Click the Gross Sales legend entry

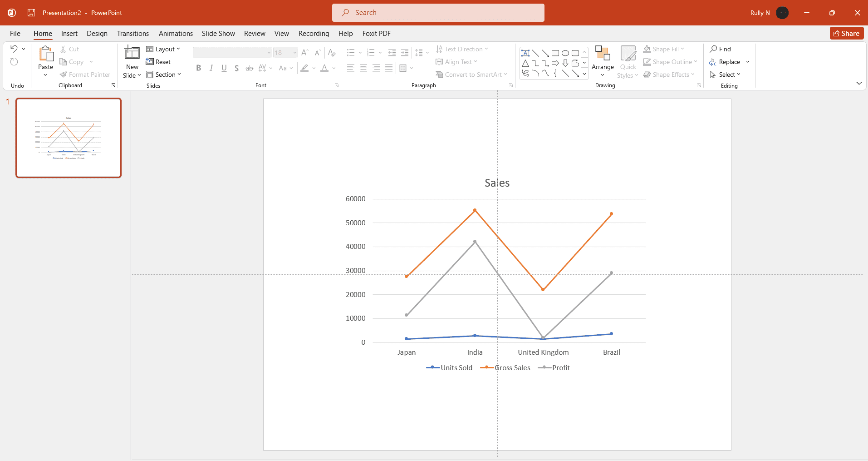point(505,368)
